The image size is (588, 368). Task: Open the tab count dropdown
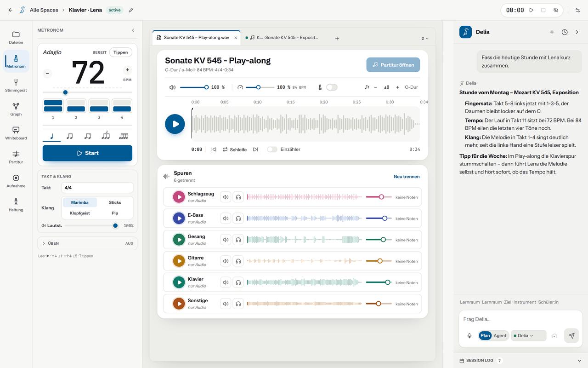coord(425,39)
